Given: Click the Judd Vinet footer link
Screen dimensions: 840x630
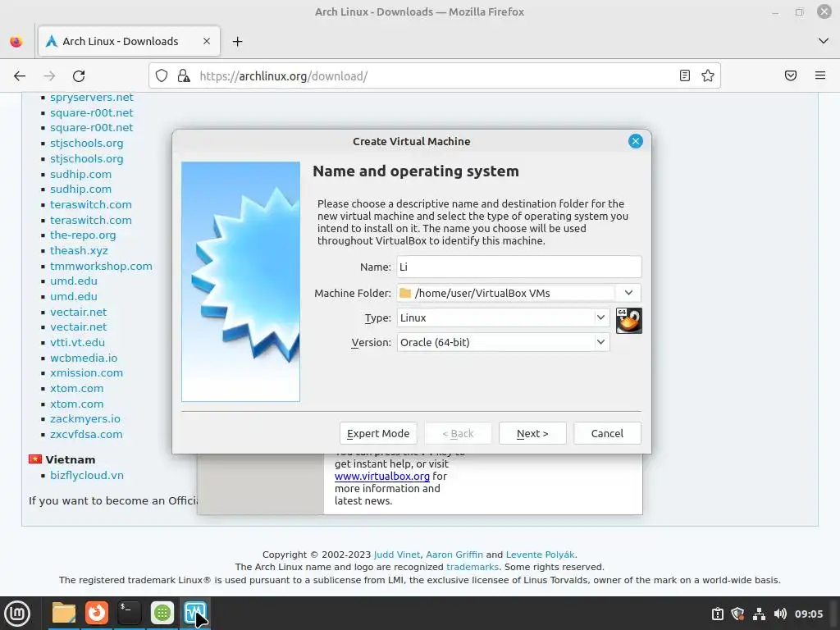Looking at the screenshot, I should (397, 555).
